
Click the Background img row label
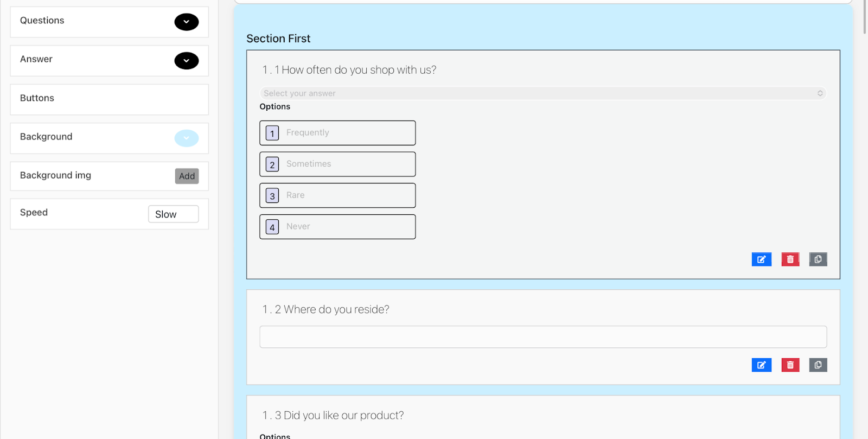tap(55, 175)
